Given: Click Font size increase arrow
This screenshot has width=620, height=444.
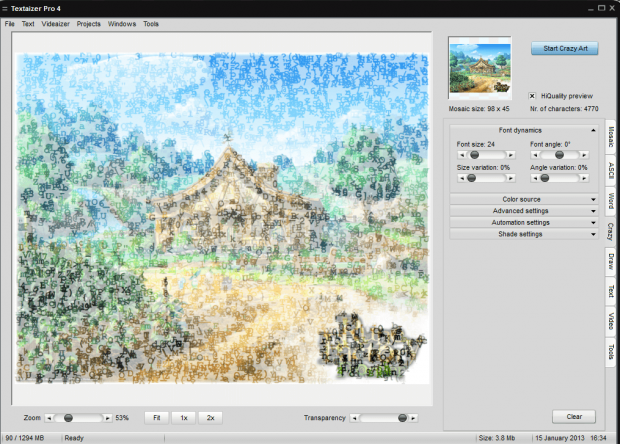Looking at the screenshot, I should [511, 155].
